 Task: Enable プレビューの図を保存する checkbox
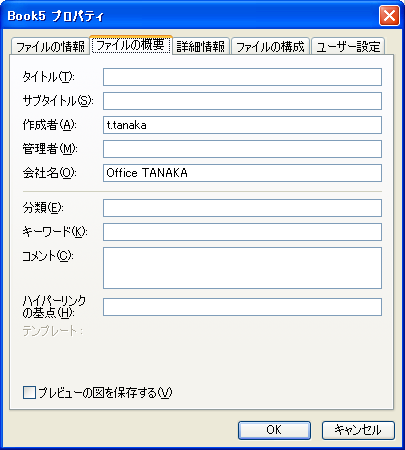tap(29, 392)
